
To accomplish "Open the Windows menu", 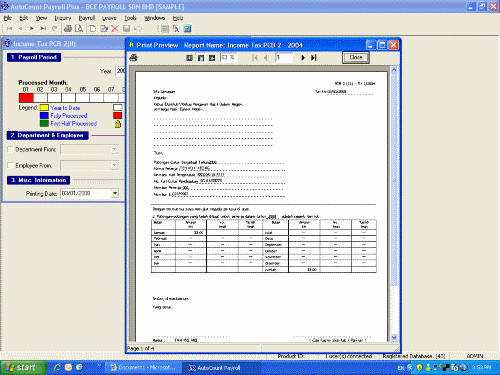I will 154,18.
